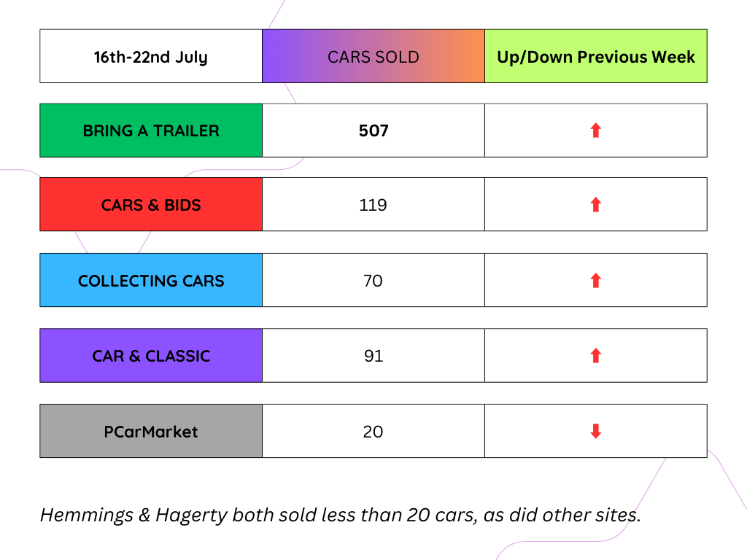Click the word CLASSIC in purple cell
Viewport: 747px width, 560px height.
[178, 356]
